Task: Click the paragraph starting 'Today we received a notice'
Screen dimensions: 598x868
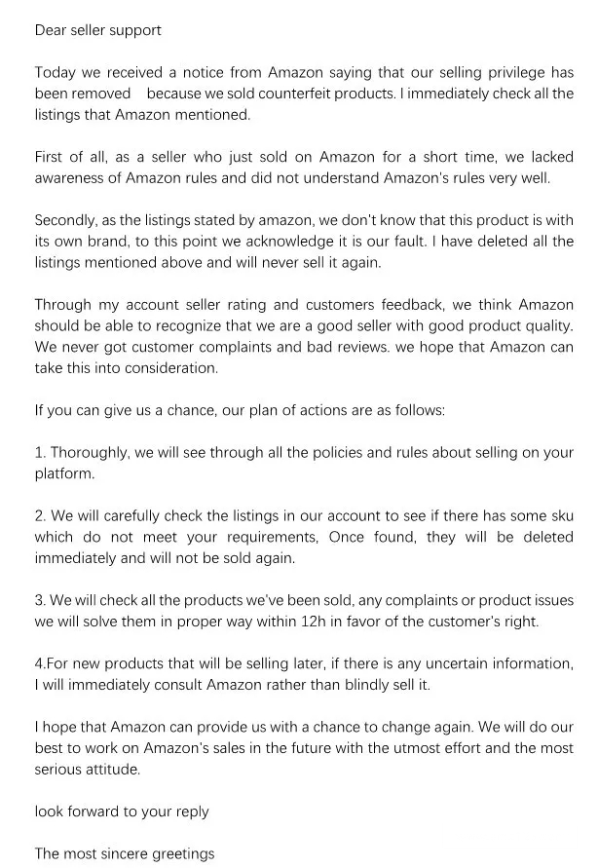Action: point(304,94)
